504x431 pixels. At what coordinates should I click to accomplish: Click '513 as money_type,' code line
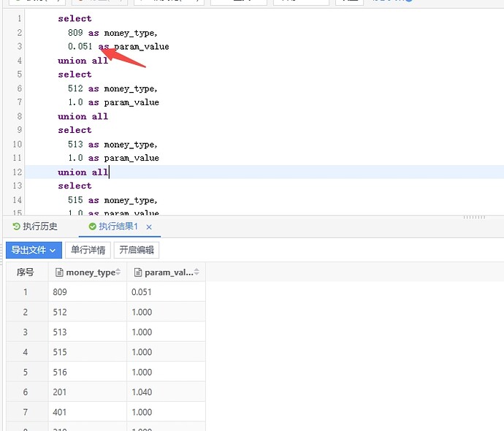point(112,145)
